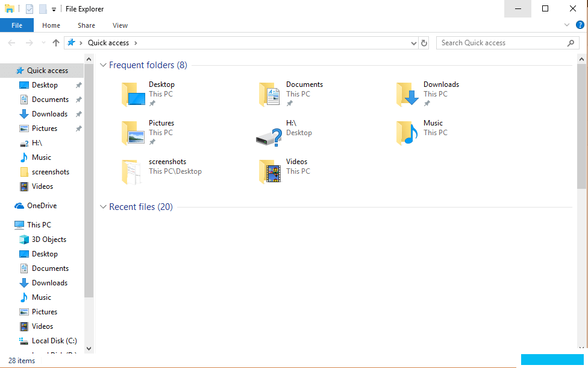Open the Recent locations dropdown arrow
This screenshot has height=368, width=588.
point(43,43)
